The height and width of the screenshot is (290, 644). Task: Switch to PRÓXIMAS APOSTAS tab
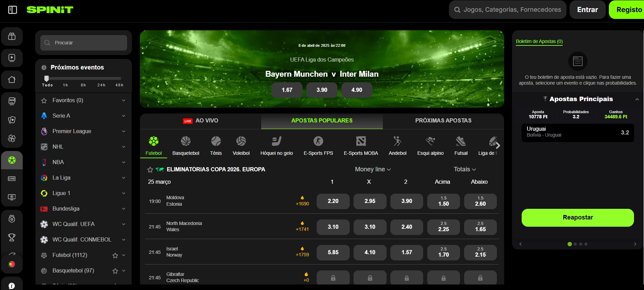click(443, 121)
